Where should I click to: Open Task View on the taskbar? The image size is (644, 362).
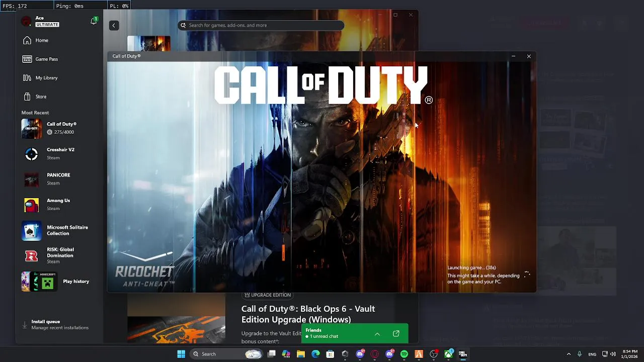[272, 354]
